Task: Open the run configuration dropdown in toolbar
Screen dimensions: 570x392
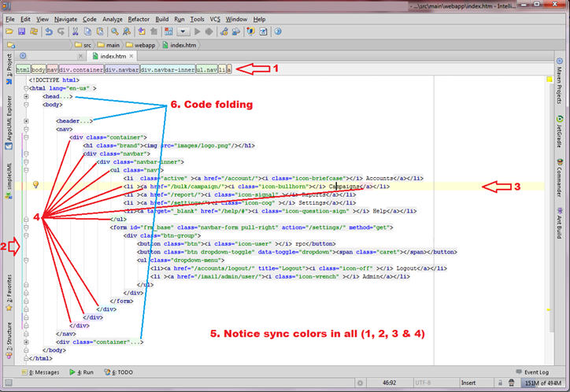Action: pyautogui.click(x=183, y=32)
